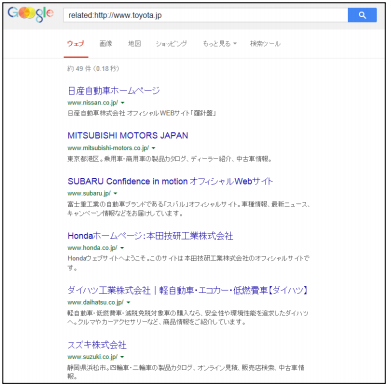Click the www.daihatsu.co.jp/ URL text
The image size is (389, 387).
click(95, 302)
